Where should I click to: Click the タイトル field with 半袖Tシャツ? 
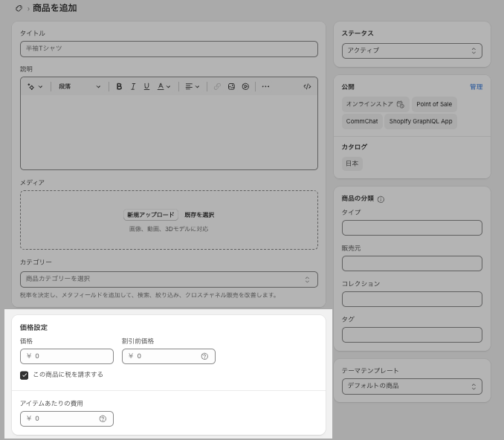[169, 48]
